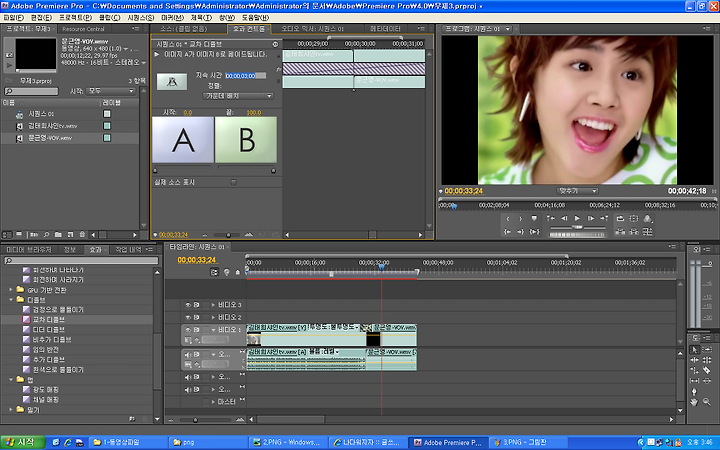This screenshot has width=720, height=450.
Task: Set an Out point in Program monitor
Action: pyautogui.click(x=521, y=219)
